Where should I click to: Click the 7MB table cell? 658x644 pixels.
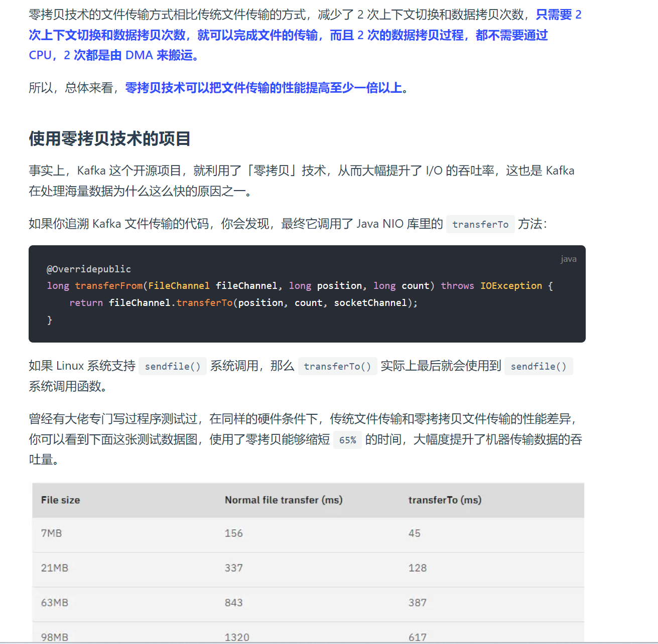51,533
